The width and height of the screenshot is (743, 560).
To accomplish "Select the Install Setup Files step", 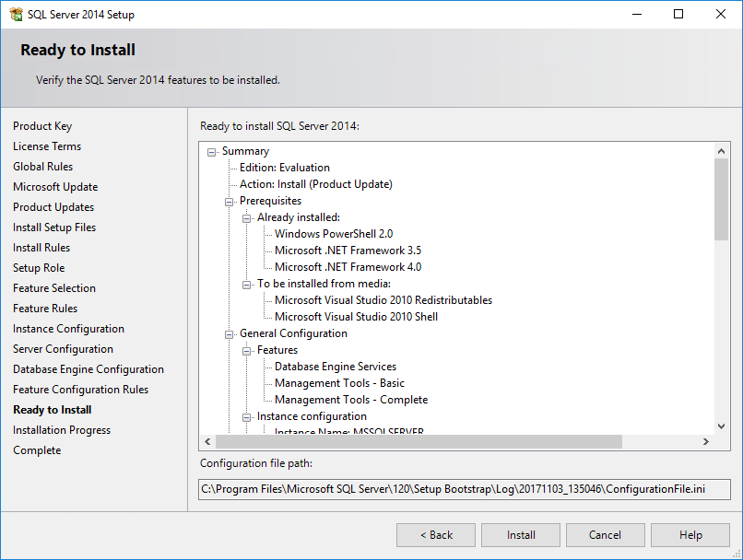I will 54,227.
